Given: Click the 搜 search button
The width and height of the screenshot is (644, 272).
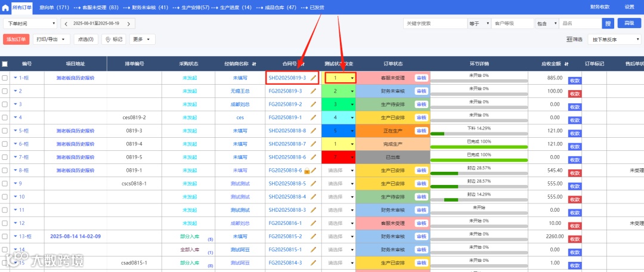Looking at the screenshot, I should [608, 23].
